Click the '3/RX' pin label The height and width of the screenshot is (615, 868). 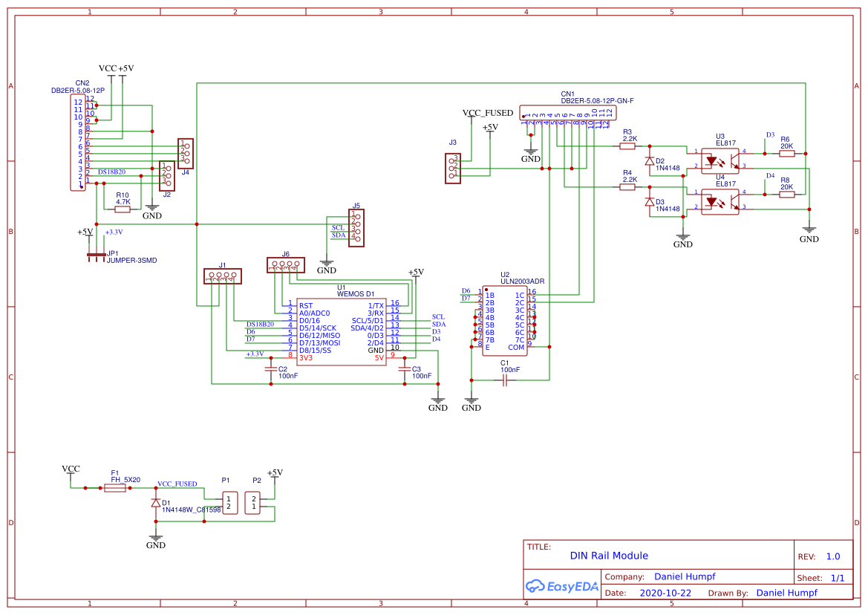click(x=376, y=313)
